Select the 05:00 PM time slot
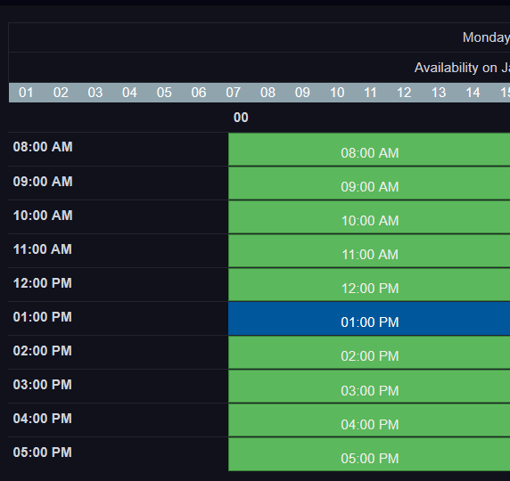Image resolution: width=510 pixels, height=481 pixels. (x=369, y=454)
